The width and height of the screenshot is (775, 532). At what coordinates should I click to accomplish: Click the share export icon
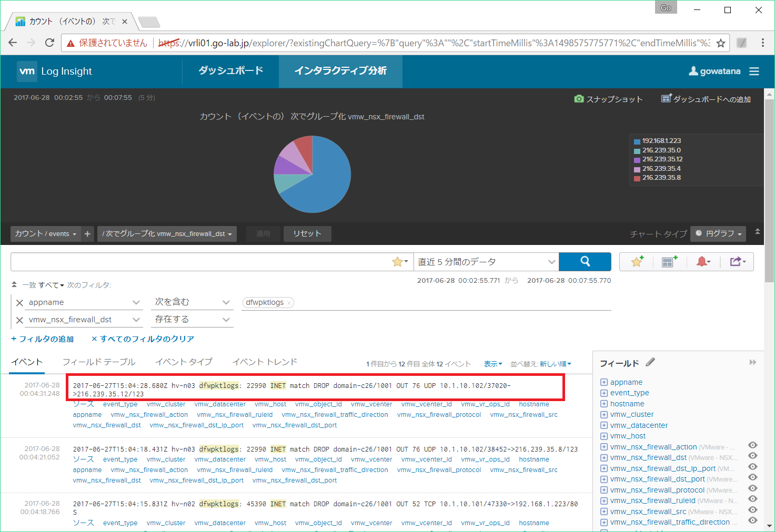pyautogui.click(x=737, y=262)
